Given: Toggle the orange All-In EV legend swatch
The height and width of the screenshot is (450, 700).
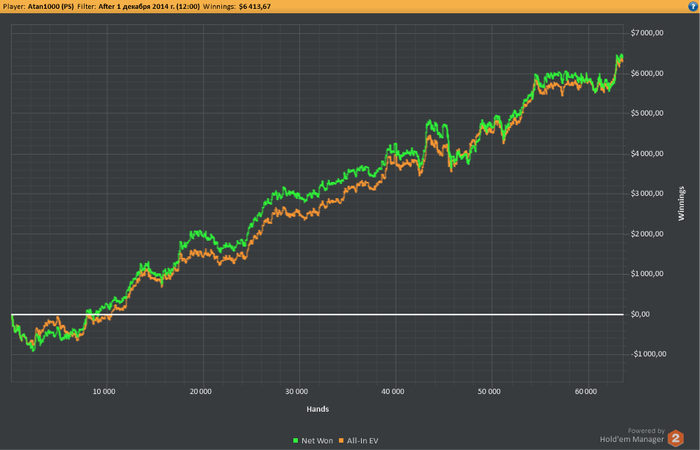Looking at the screenshot, I should click(x=342, y=441).
